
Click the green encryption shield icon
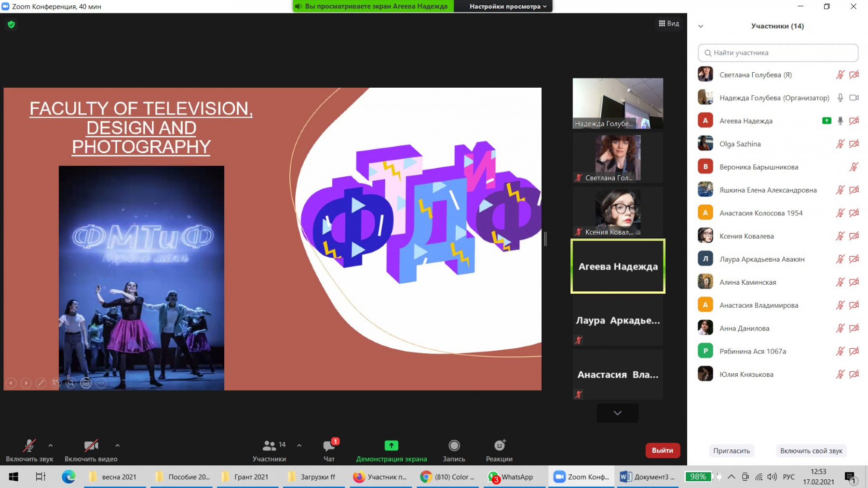(12, 25)
